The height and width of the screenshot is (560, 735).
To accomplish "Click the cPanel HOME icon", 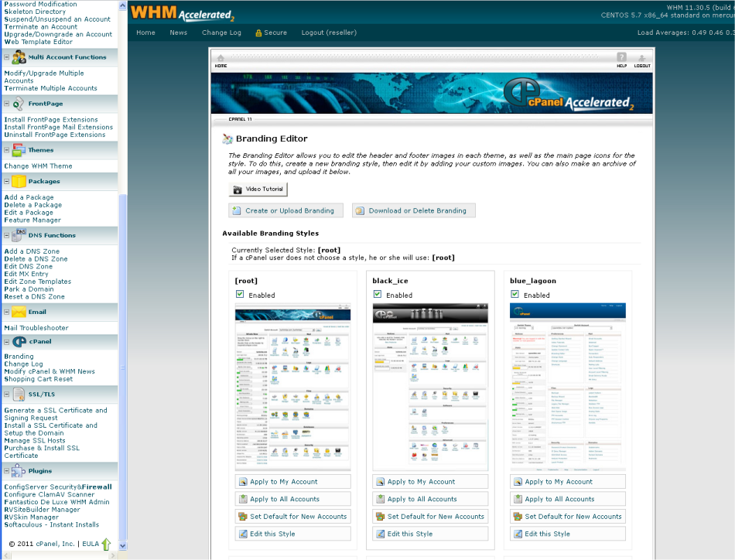I will (x=220, y=58).
